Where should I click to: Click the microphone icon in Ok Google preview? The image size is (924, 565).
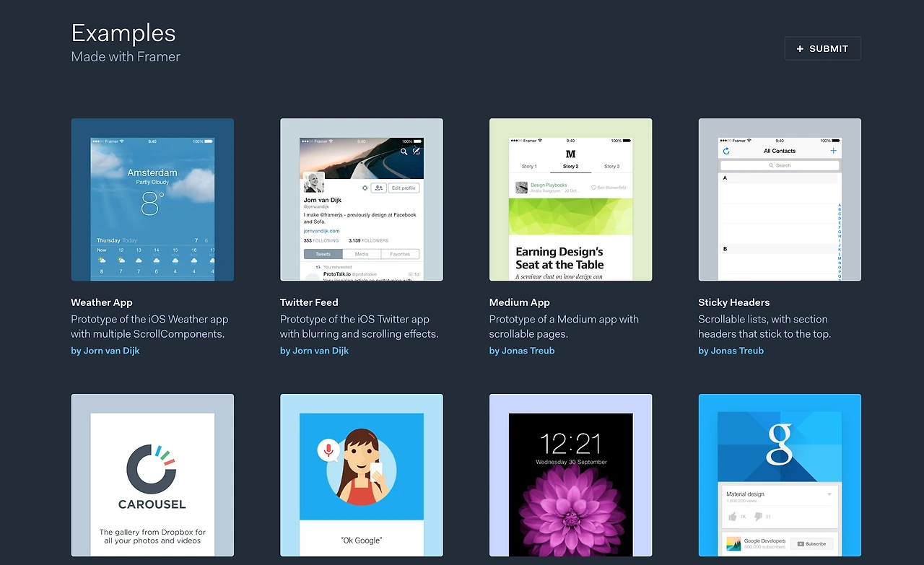(x=328, y=451)
